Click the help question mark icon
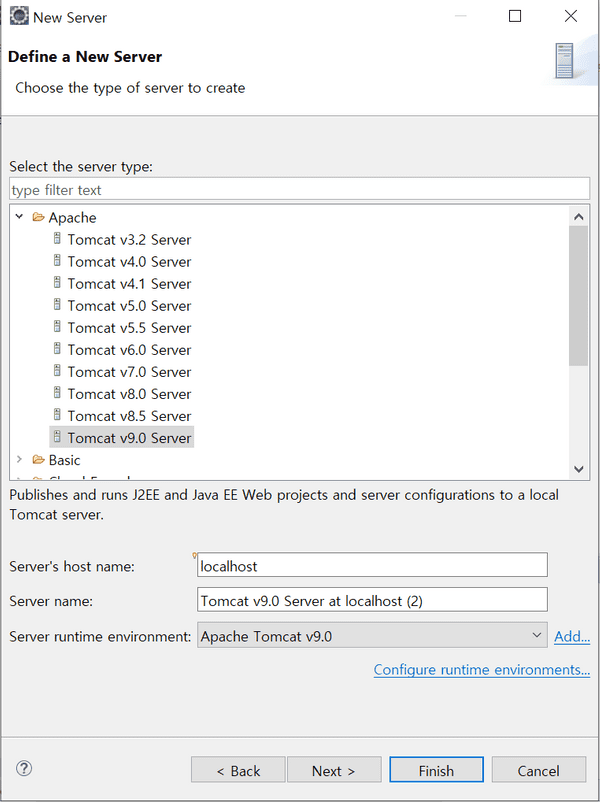 (23, 769)
